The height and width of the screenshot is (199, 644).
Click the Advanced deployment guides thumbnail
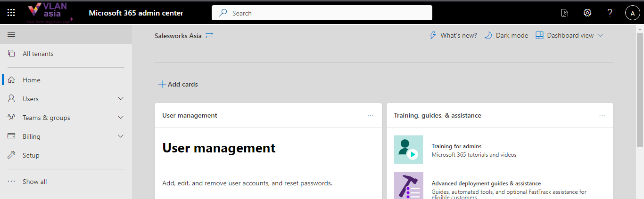click(408, 185)
